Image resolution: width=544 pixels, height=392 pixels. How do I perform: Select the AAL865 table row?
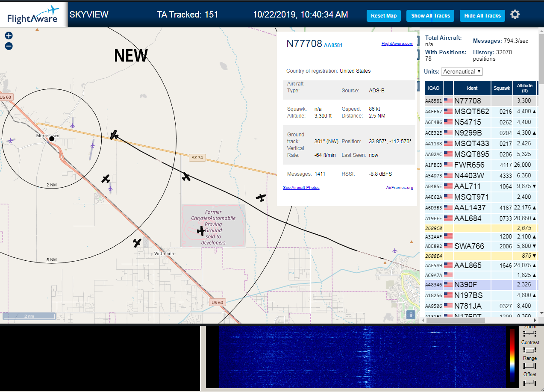(x=481, y=265)
